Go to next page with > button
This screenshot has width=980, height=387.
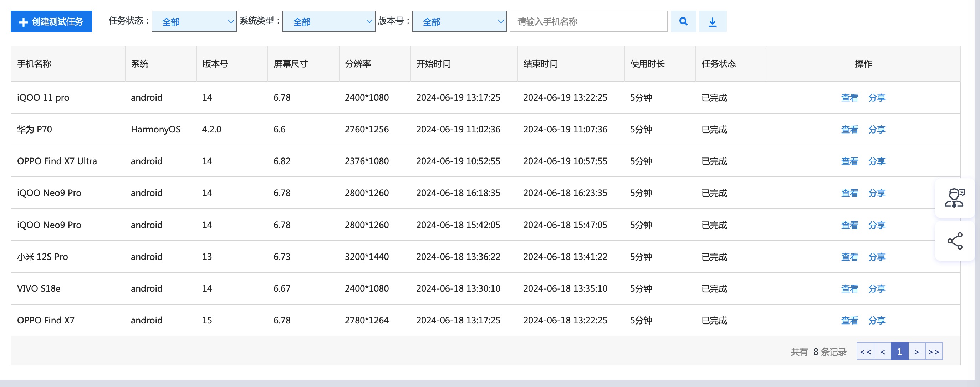coord(917,351)
